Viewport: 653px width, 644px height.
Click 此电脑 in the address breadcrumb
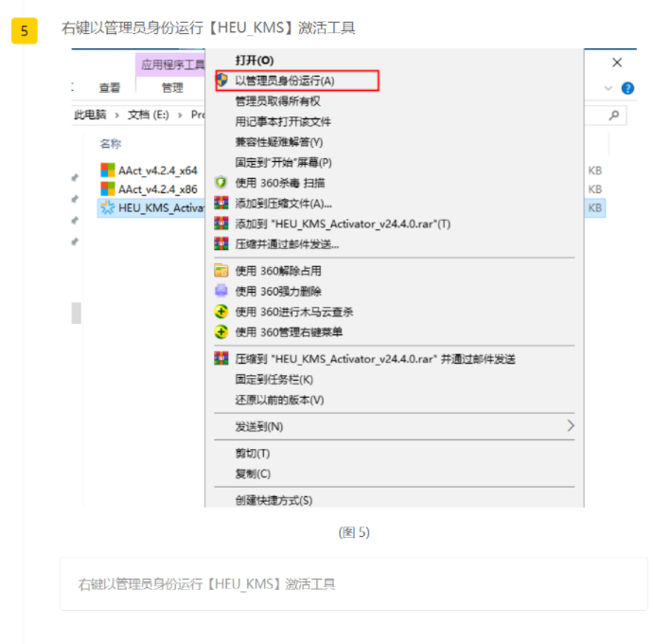tap(90, 115)
